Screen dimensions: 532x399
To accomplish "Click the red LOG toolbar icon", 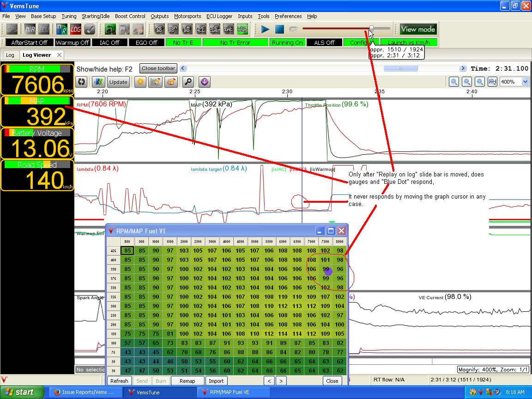I will (x=76, y=29).
